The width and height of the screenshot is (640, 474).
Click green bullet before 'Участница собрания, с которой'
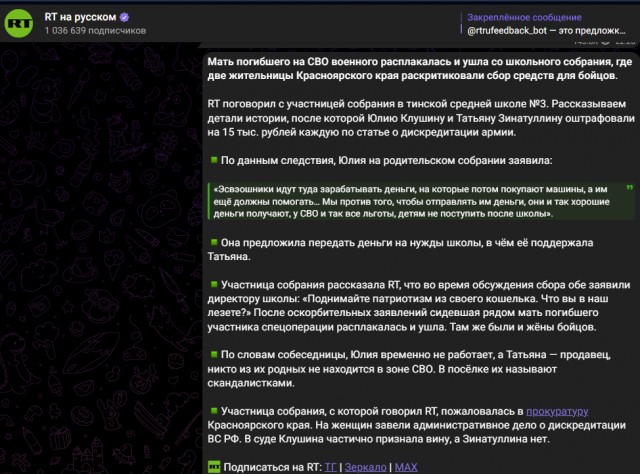[x=213, y=410]
